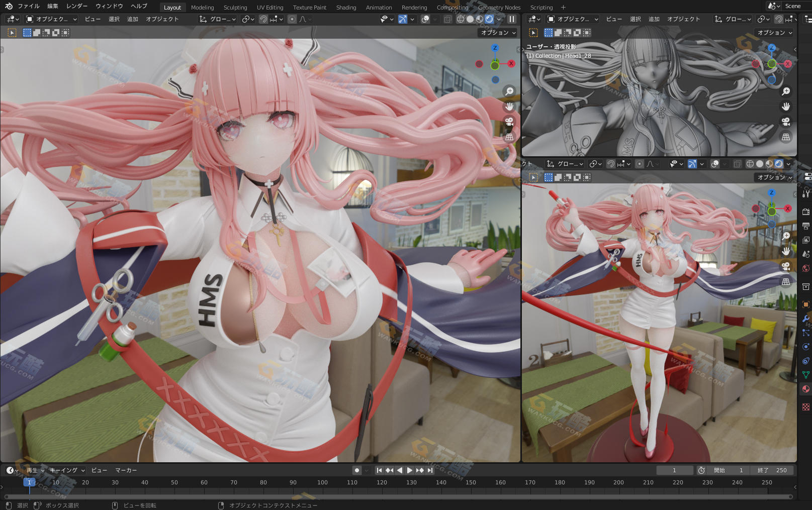Select solid shading in the main viewport
Screen dimensions: 812x510
tap(470, 19)
